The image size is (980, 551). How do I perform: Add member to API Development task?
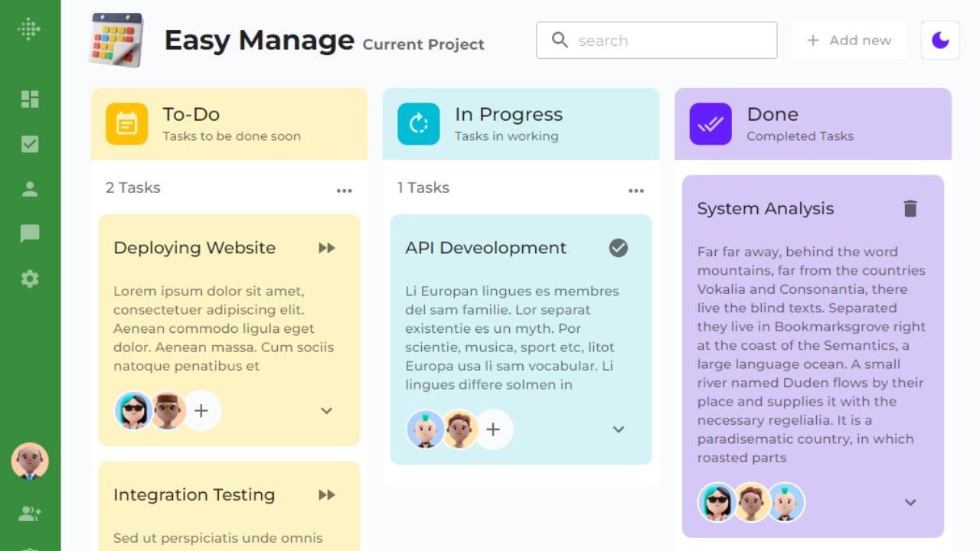[x=493, y=429]
